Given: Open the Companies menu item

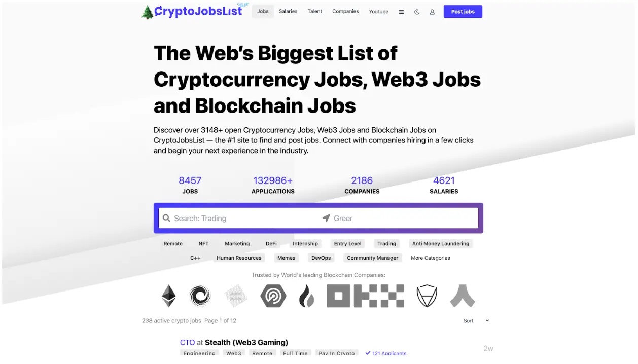Looking at the screenshot, I should 345,11.
